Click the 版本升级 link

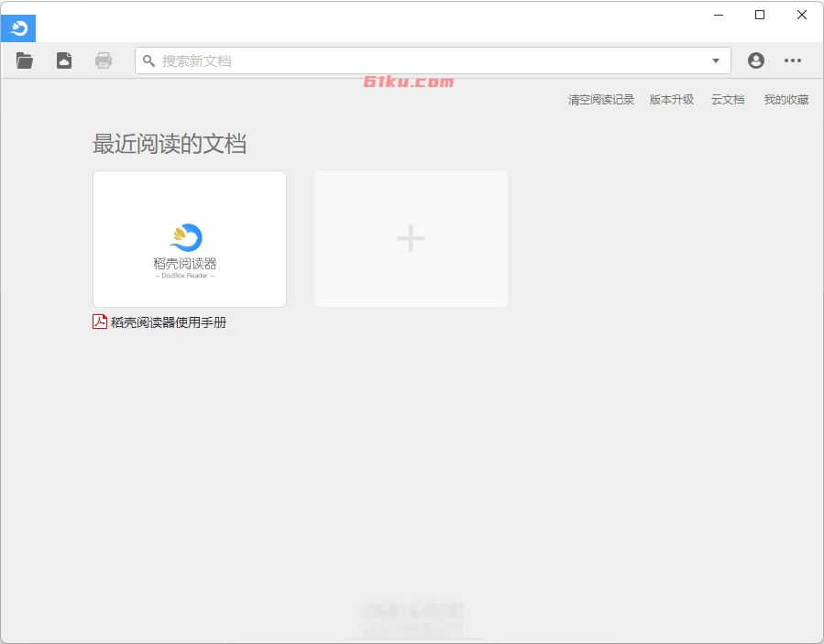click(672, 99)
